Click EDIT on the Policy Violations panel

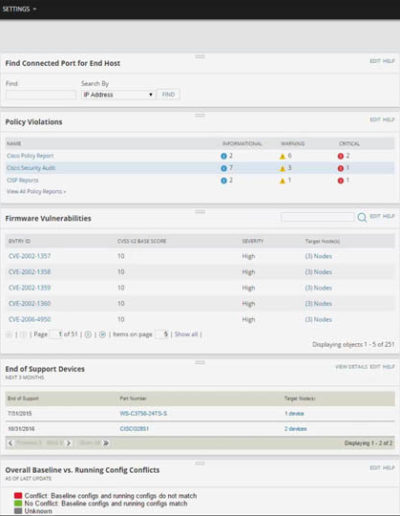point(375,119)
